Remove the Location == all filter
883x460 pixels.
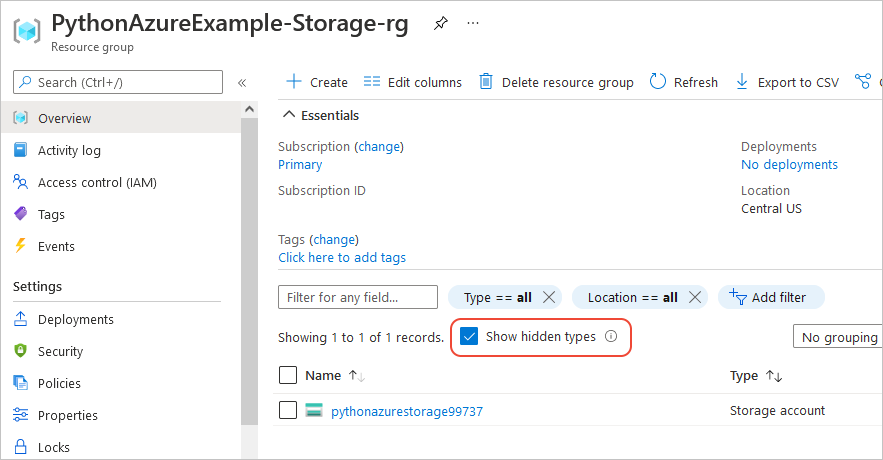click(x=694, y=297)
